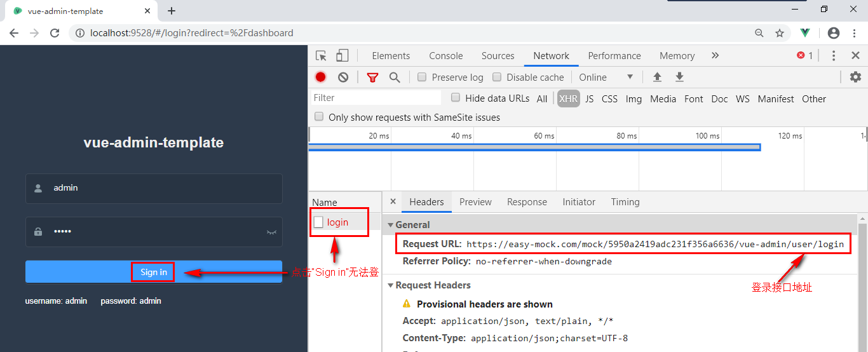Screen dimensions: 868x352
Task: Filter requests by WS
Action: (743, 98)
